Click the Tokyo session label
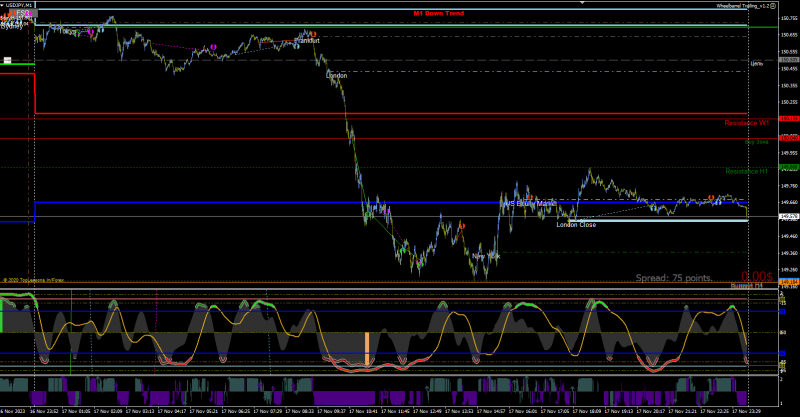The image size is (800, 417). pyautogui.click(x=66, y=32)
